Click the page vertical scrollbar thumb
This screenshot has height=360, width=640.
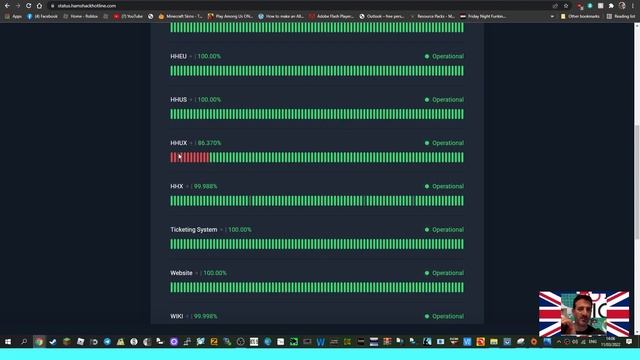[x=637, y=182]
